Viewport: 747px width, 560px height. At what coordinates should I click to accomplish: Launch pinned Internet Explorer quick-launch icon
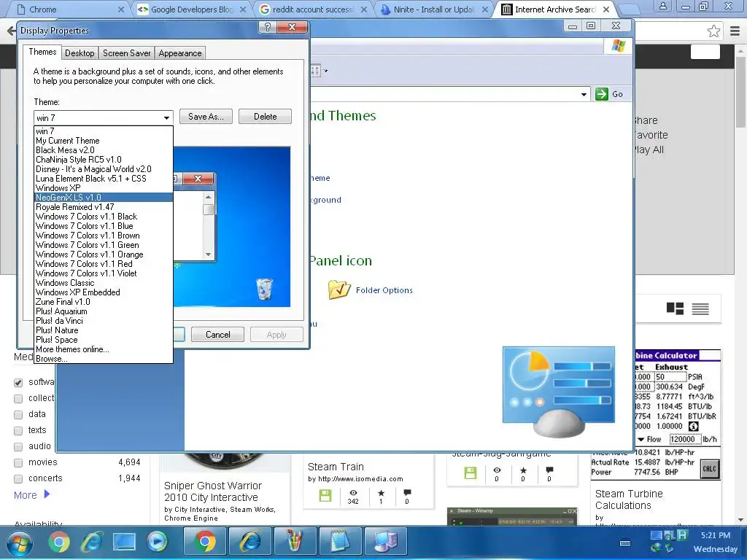pyautogui.click(x=92, y=542)
